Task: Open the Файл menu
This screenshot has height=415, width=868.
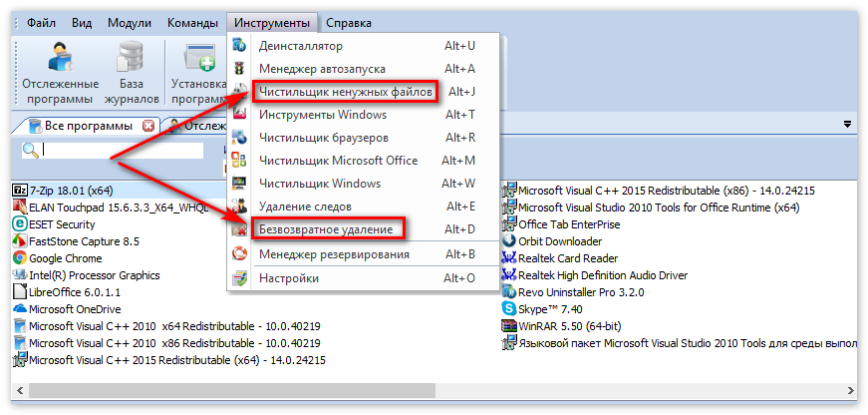Action: [x=41, y=22]
